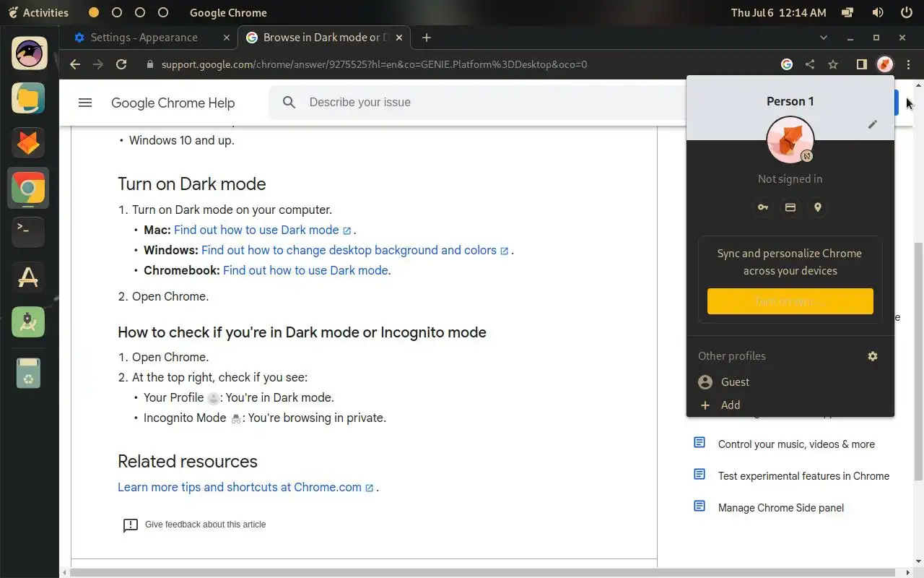
Task: Open Google Chrome Help home link
Action: [x=173, y=103]
